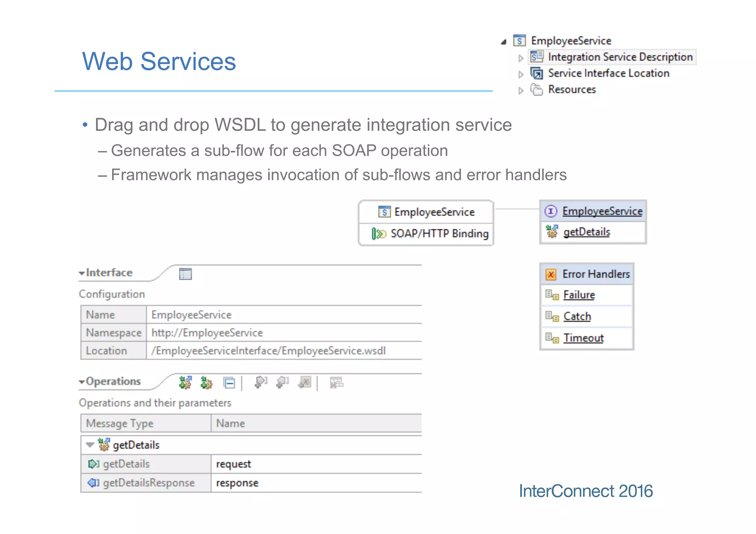
Task: Click the 'request' name cell
Action: pos(316,464)
